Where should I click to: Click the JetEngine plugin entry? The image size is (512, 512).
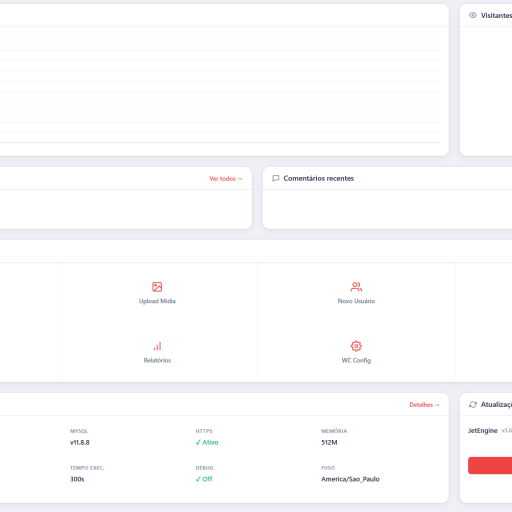pos(482,431)
